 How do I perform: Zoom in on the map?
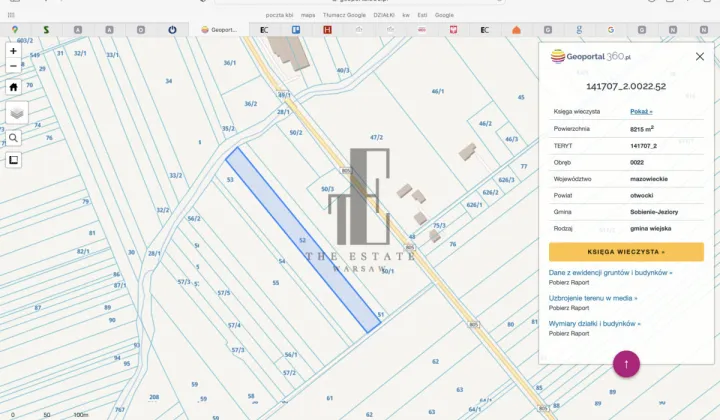(13, 50)
